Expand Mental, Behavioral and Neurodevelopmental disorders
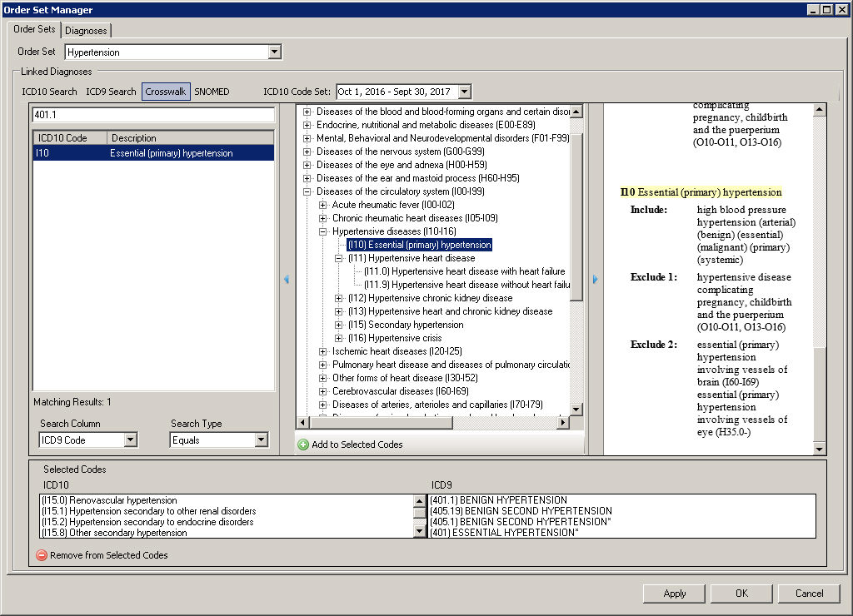The width and height of the screenshot is (853, 616). [x=307, y=138]
